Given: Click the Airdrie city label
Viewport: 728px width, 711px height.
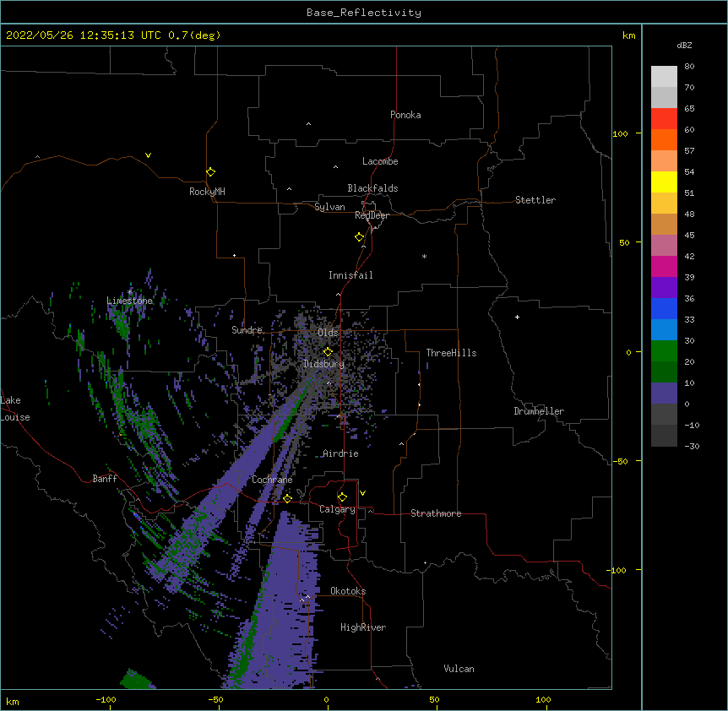Looking at the screenshot, I should coord(340,453).
